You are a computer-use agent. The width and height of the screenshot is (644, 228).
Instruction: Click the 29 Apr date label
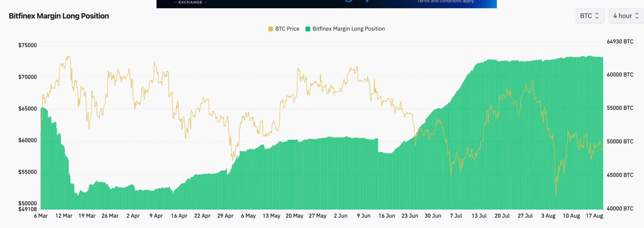pyautogui.click(x=225, y=216)
